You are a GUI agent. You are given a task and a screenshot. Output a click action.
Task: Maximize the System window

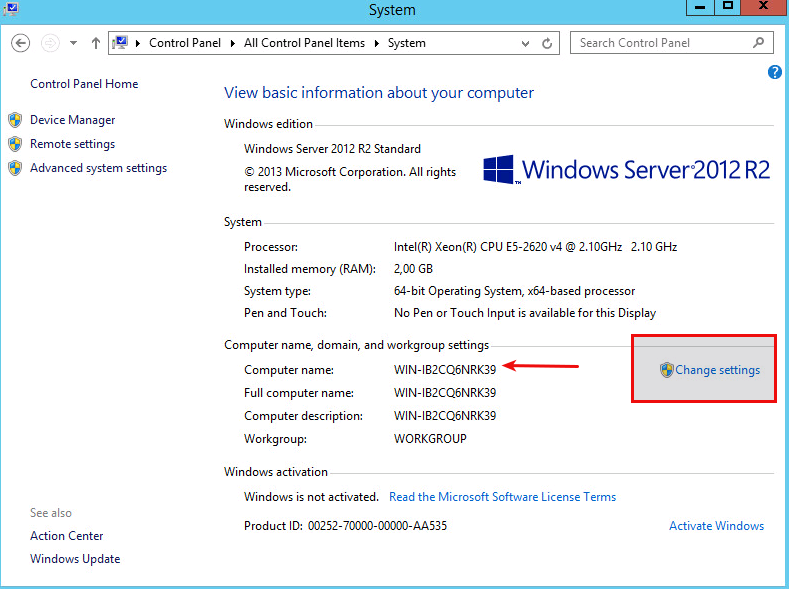[727, 8]
